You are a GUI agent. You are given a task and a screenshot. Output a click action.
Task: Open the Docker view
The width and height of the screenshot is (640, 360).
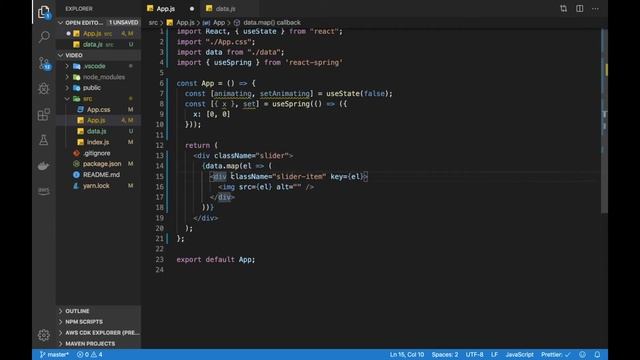pos(44,166)
